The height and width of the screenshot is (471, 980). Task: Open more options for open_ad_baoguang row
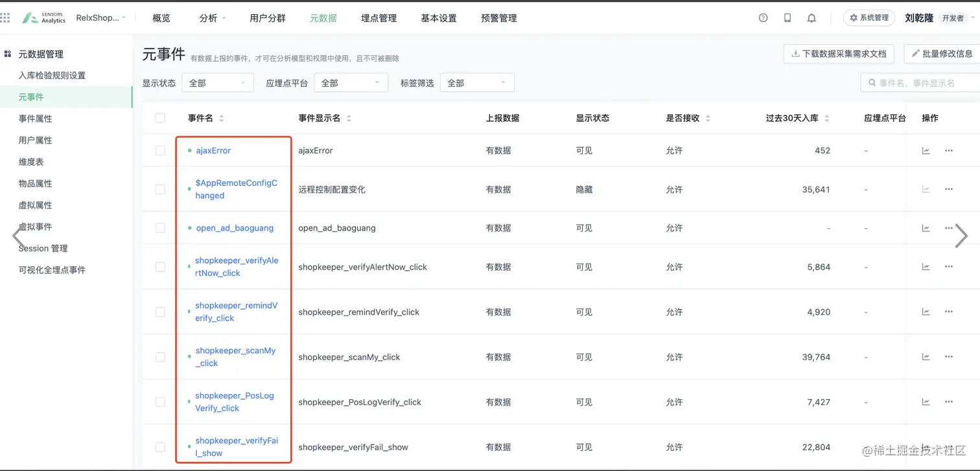coord(949,228)
